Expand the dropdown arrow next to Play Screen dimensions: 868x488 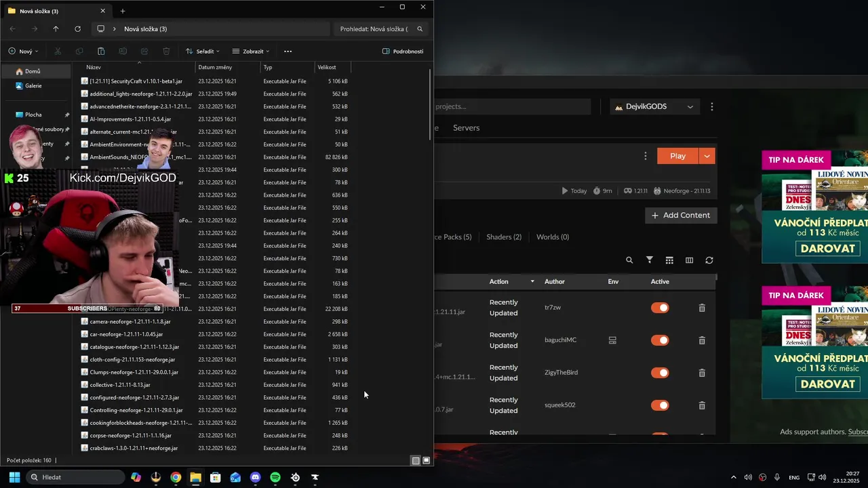tap(707, 156)
